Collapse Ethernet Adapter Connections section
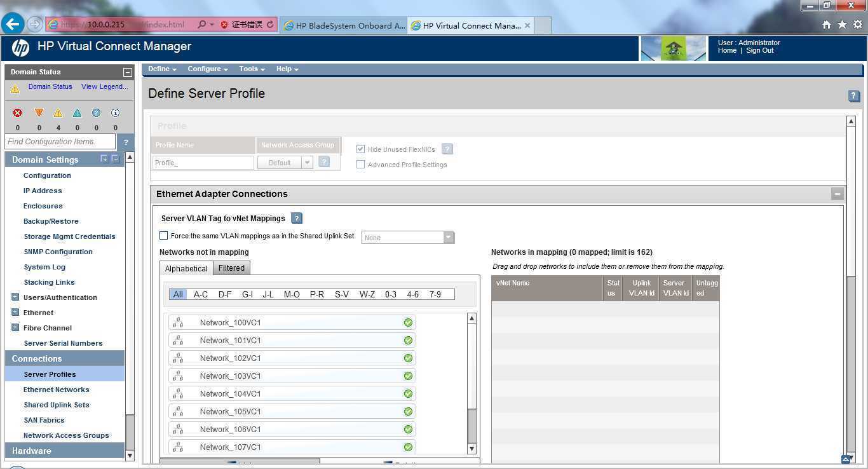The image size is (868, 469). click(837, 194)
